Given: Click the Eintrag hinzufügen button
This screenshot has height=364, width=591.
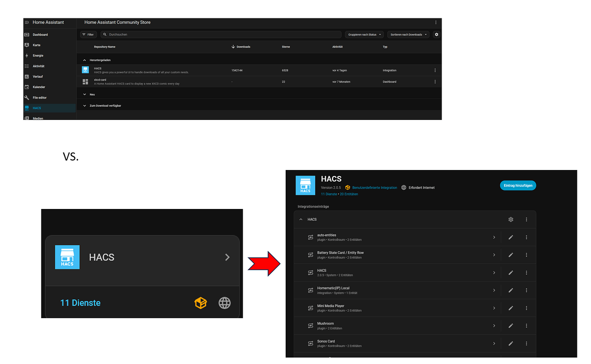Looking at the screenshot, I should point(518,185).
